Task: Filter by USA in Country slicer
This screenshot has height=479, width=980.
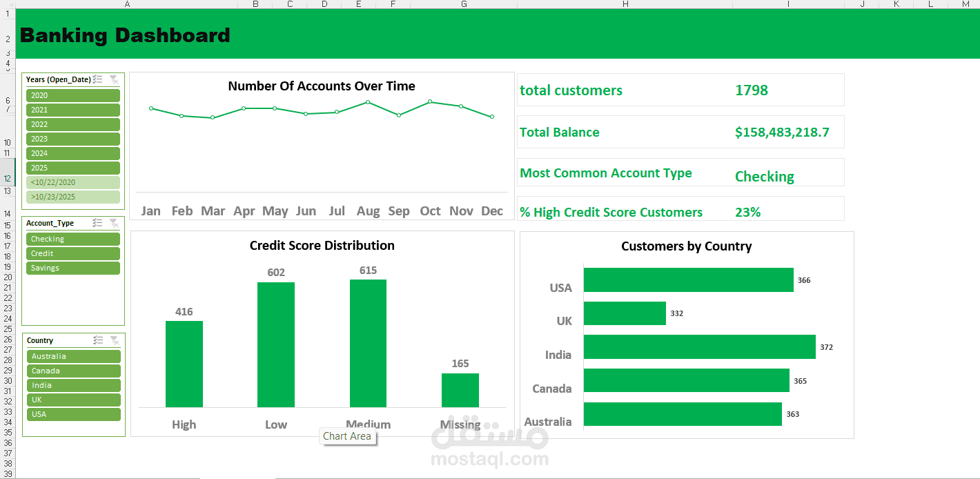Action: [74, 414]
